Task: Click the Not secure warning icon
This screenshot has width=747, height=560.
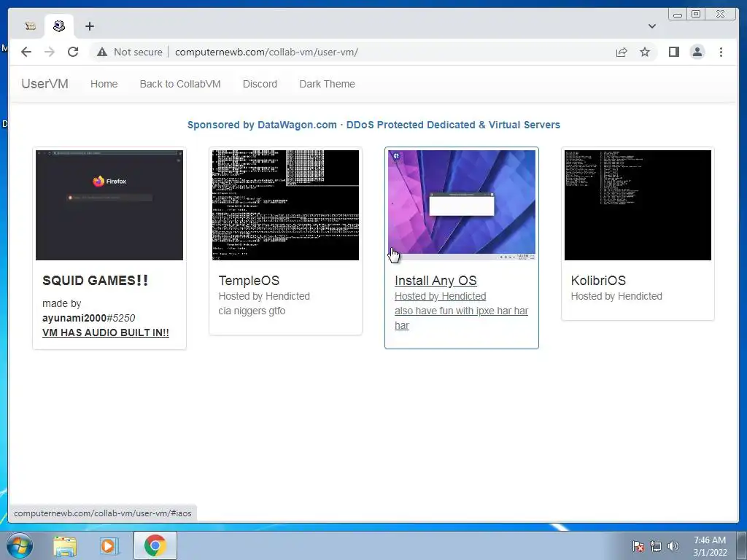Action: 102,52
